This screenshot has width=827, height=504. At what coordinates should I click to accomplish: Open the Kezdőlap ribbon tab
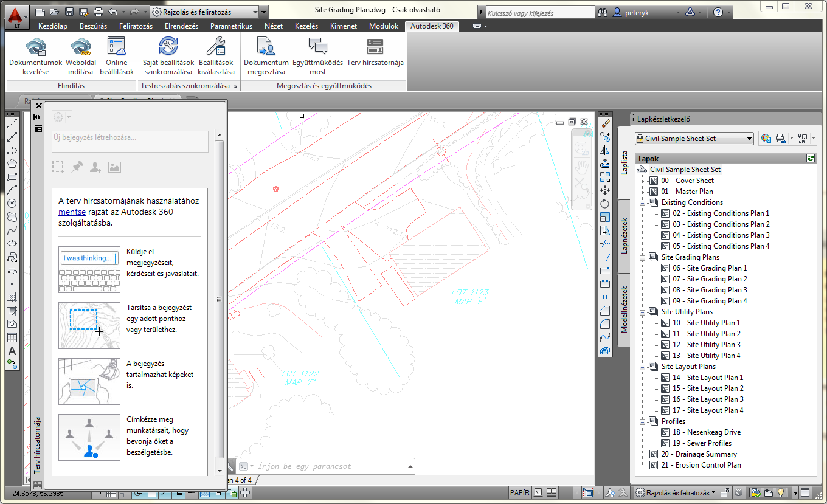53,26
